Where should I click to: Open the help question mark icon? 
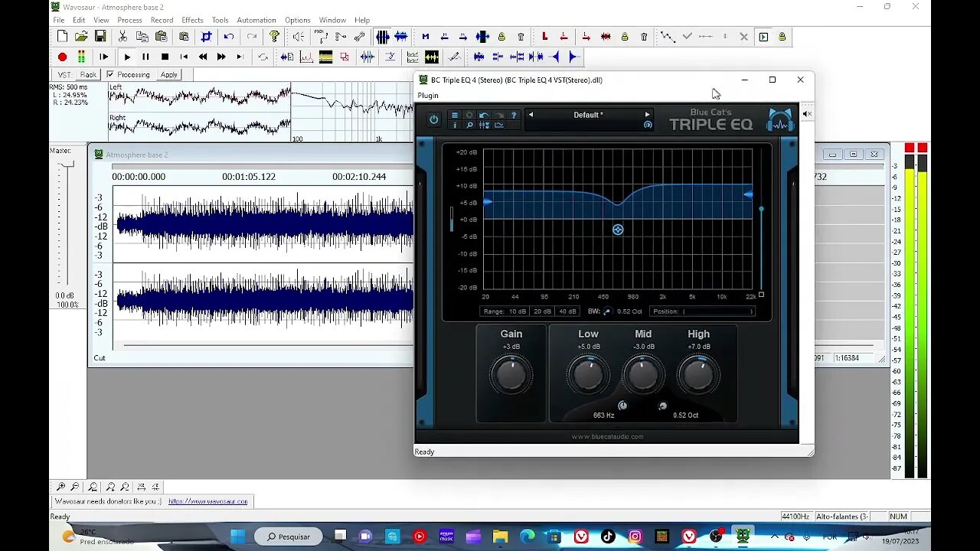[274, 36]
